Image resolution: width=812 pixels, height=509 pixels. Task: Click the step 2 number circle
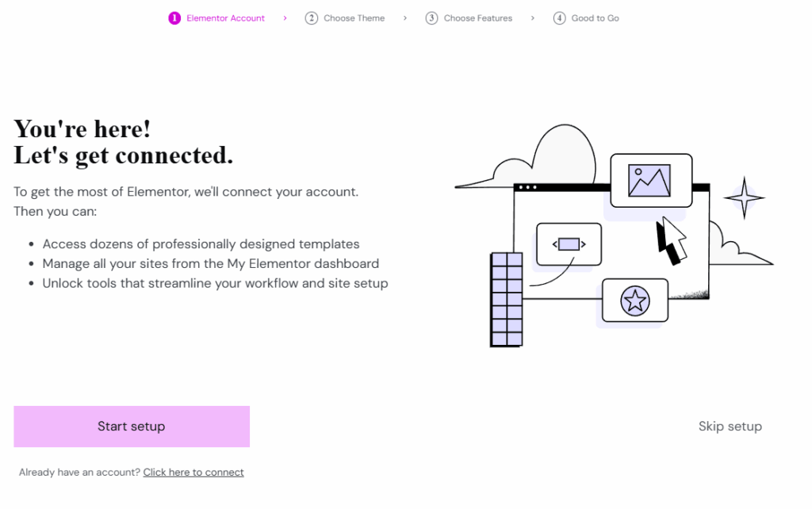[x=312, y=18]
